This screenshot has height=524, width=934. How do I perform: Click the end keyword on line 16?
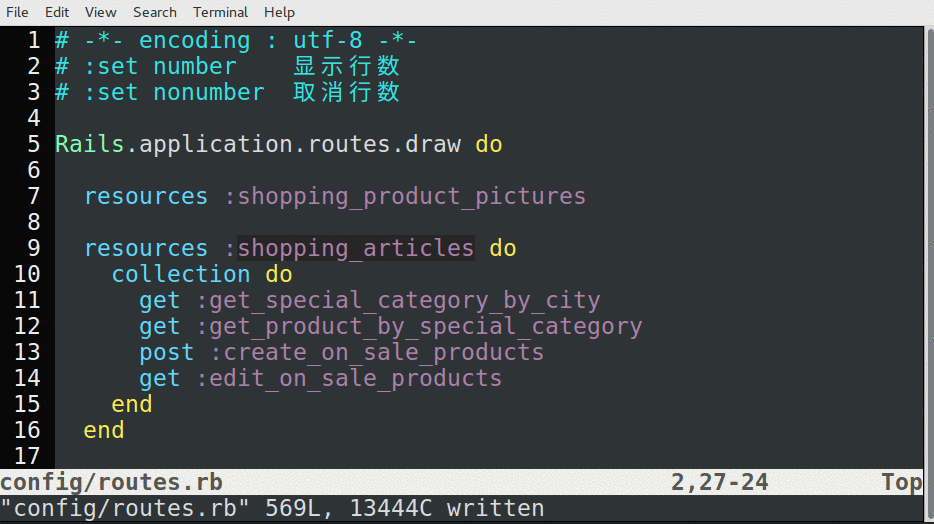click(104, 430)
